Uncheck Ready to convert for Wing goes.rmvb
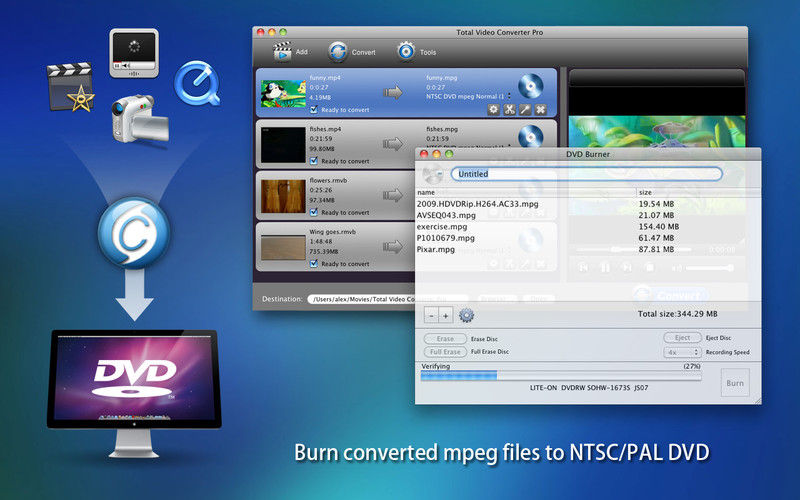 click(314, 263)
